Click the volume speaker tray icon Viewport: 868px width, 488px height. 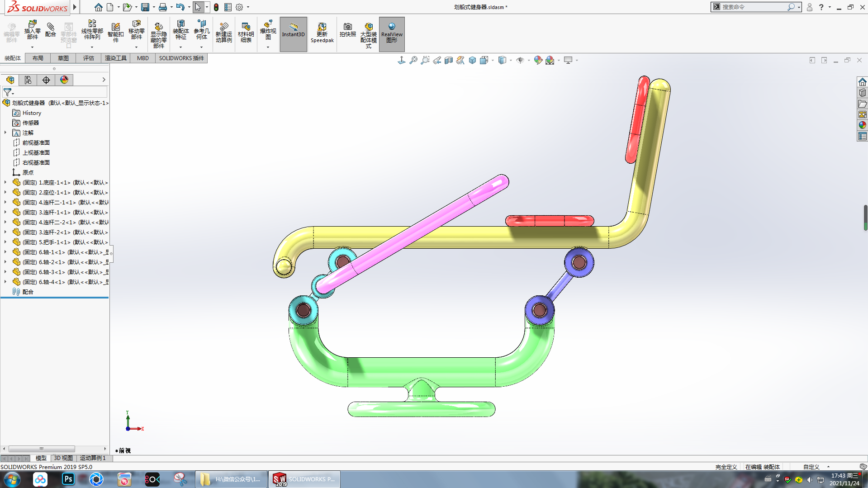click(810, 479)
